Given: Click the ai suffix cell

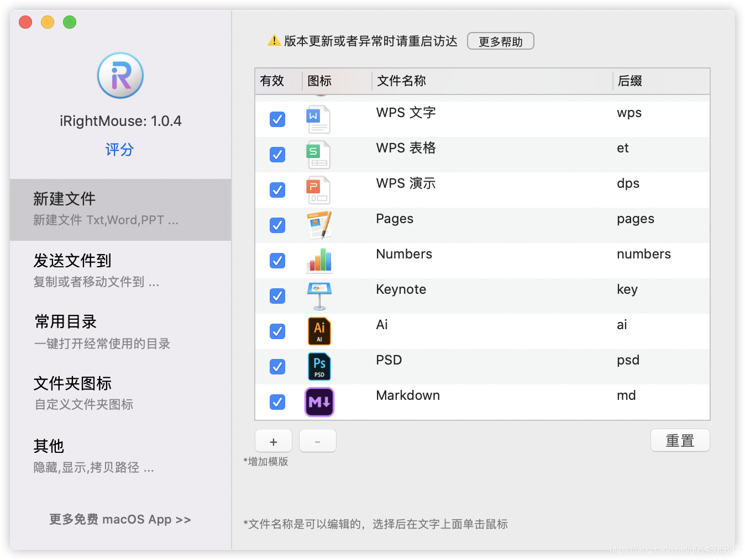Looking at the screenshot, I should click(622, 325).
